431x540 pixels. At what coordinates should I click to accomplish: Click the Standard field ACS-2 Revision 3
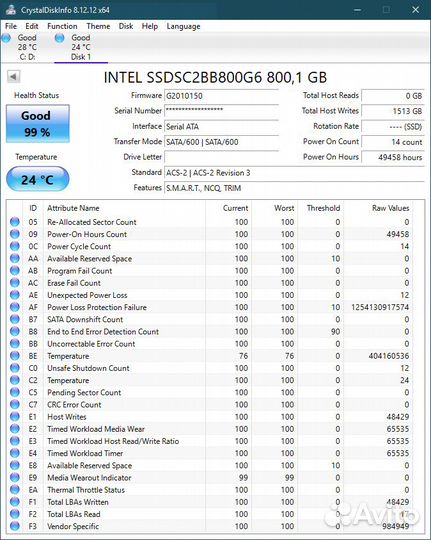pyautogui.click(x=294, y=173)
